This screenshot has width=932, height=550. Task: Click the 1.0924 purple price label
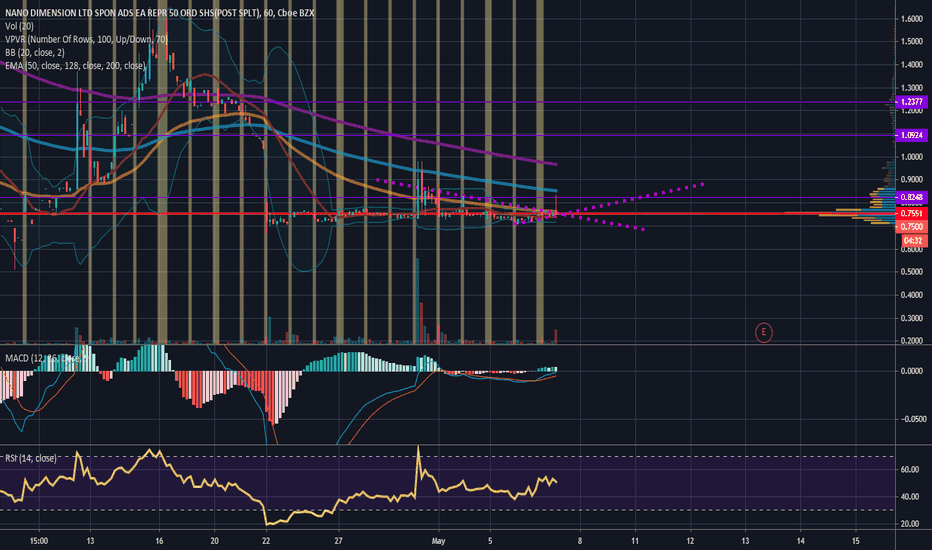tap(911, 135)
